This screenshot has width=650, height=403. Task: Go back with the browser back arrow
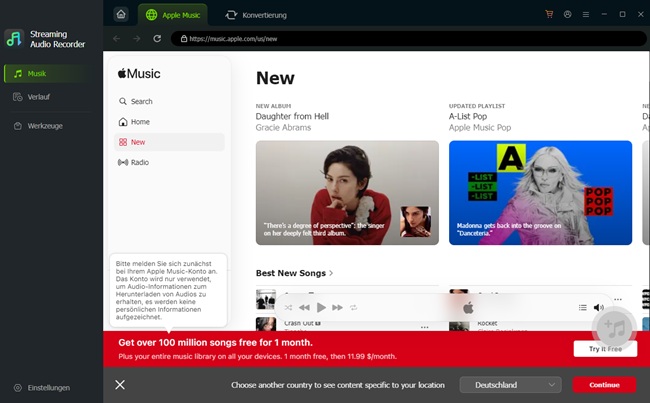click(x=116, y=39)
